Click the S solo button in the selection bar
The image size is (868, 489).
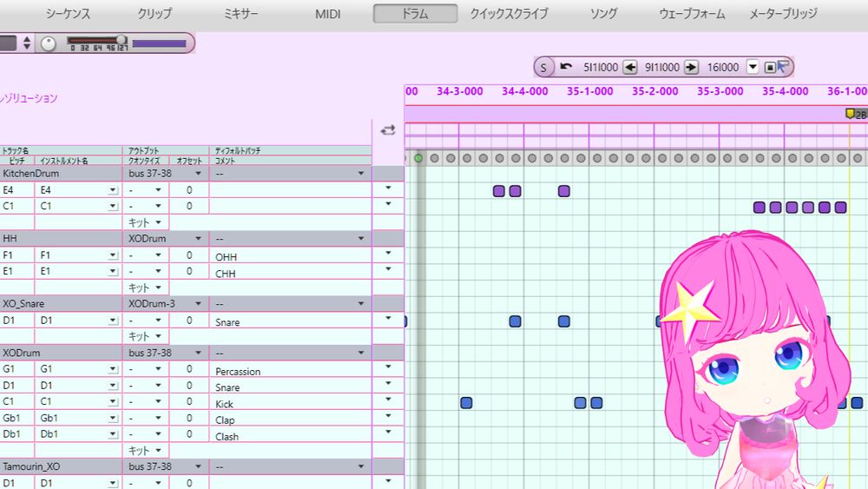pyautogui.click(x=543, y=68)
